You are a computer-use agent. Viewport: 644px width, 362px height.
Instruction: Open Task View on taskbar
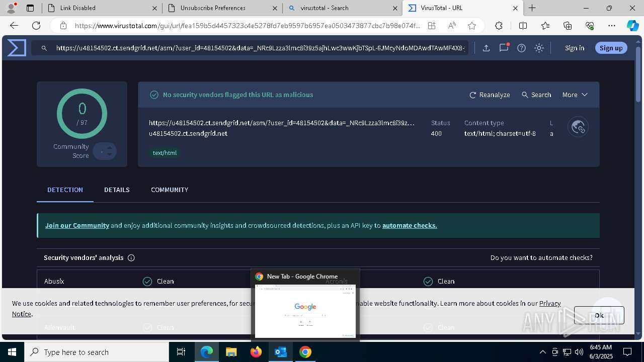181,352
